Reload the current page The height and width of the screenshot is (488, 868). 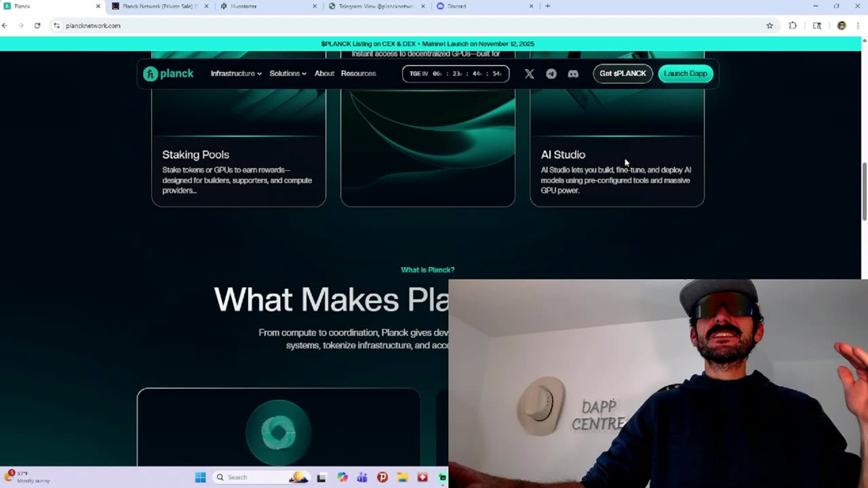tap(37, 26)
